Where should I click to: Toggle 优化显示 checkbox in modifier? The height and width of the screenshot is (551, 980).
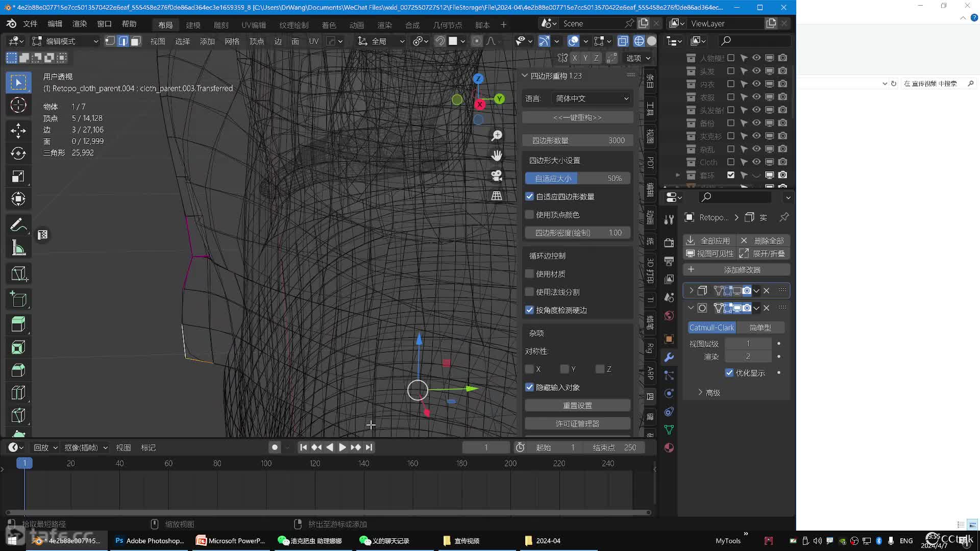(729, 373)
